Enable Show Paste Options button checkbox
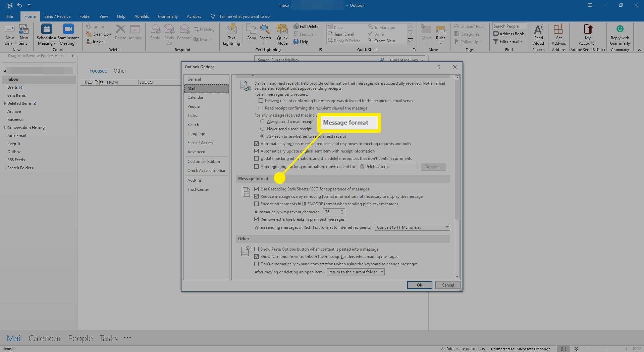644x352 pixels. coord(257,249)
